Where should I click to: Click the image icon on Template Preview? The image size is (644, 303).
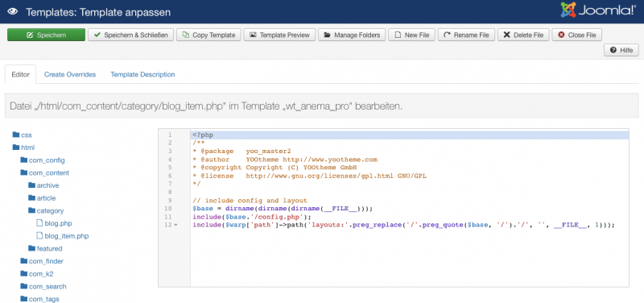pos(253,35)
